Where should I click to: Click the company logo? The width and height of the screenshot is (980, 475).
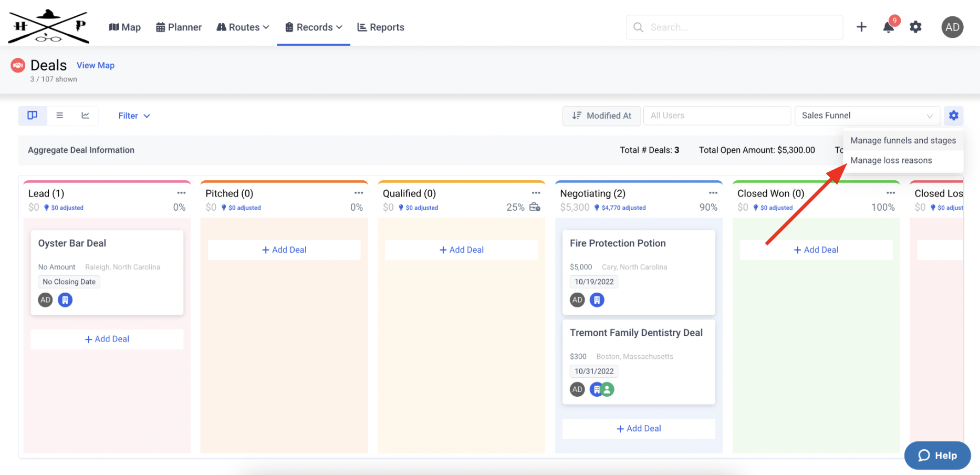pos(49,26)
